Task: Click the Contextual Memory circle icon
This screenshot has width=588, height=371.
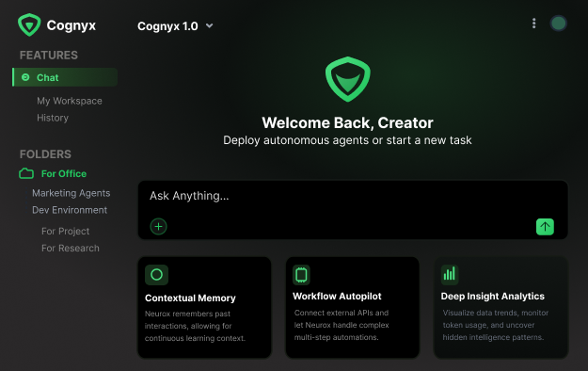Action: (x=156, y=275)
